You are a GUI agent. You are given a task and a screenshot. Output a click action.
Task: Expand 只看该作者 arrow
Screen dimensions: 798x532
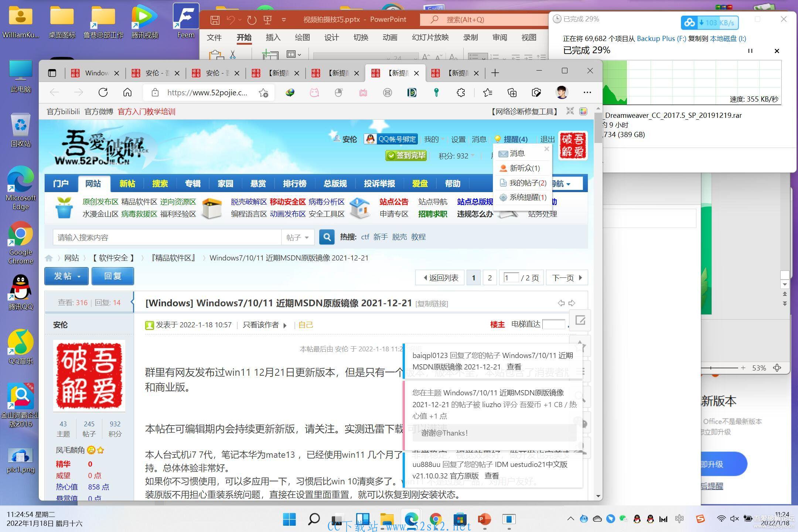click(285, 325)
